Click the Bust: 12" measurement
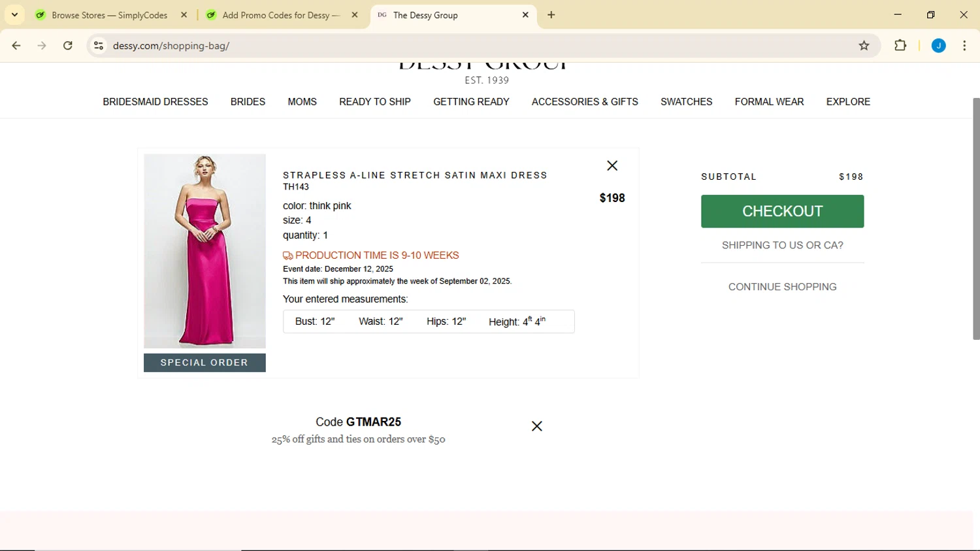This screenshot has width=980, height=551. [315, 322]
